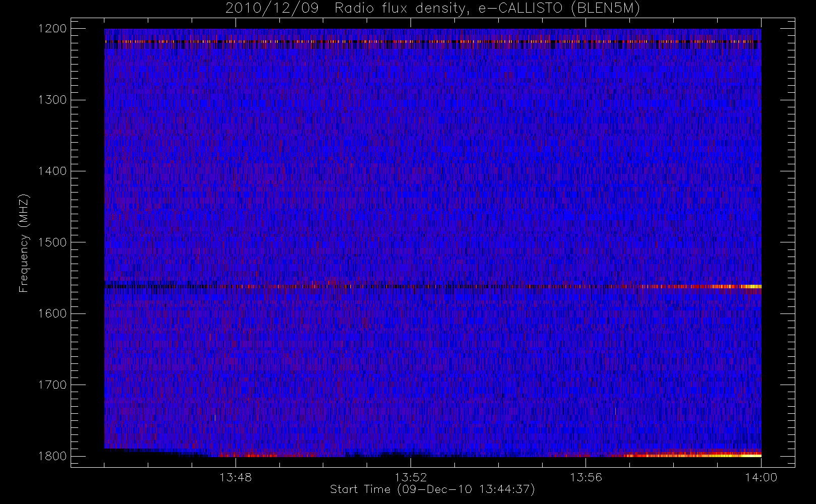
Task: Click the orange interference line near 1220 MHz
Action: point(433,41)
